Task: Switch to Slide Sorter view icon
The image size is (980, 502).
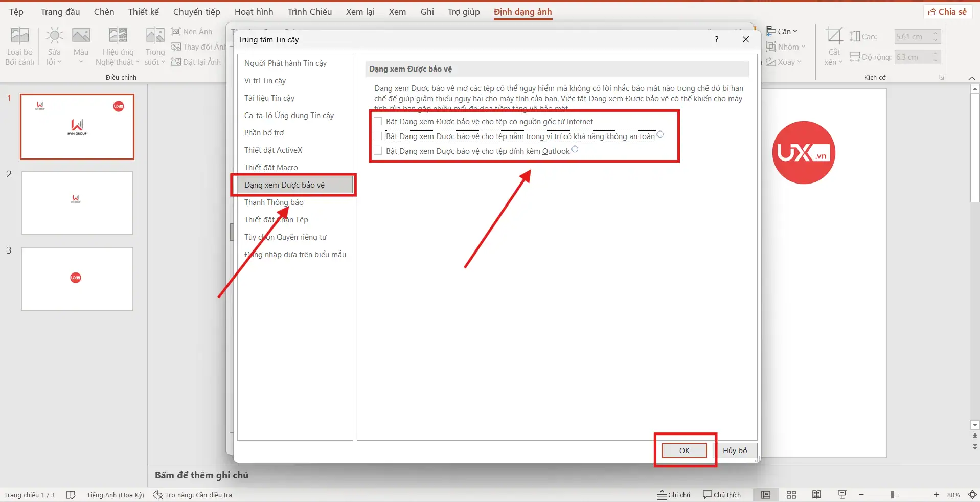Action: coord(791,495)
